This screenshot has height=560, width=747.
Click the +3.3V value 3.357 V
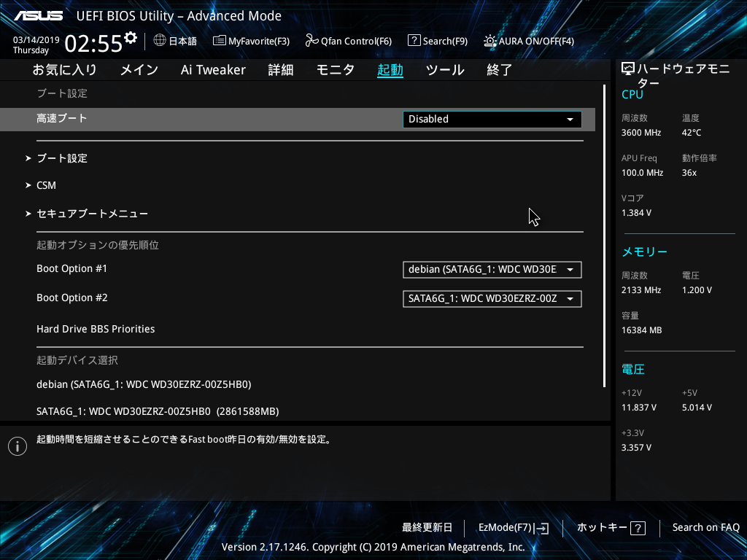click(636, 448)
